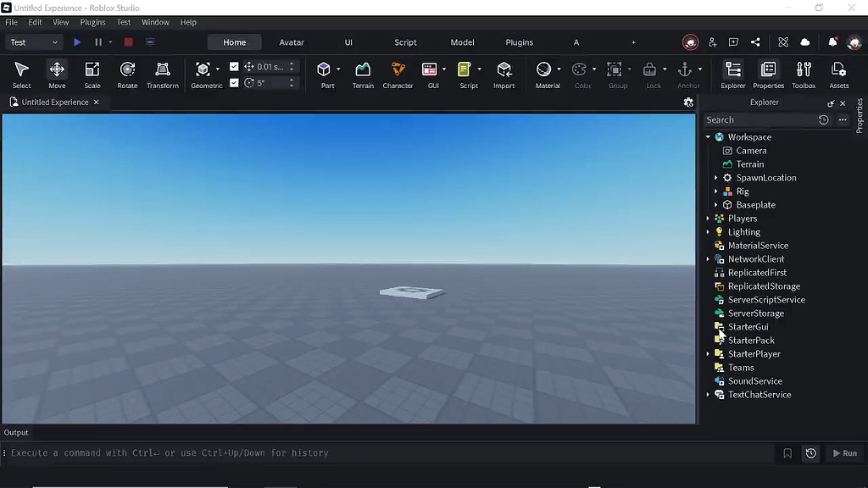The height and width of the screenshot is (488, 868).
Task: Open the notifications bell
Action: pyautogui.click(x=832, y=42)
